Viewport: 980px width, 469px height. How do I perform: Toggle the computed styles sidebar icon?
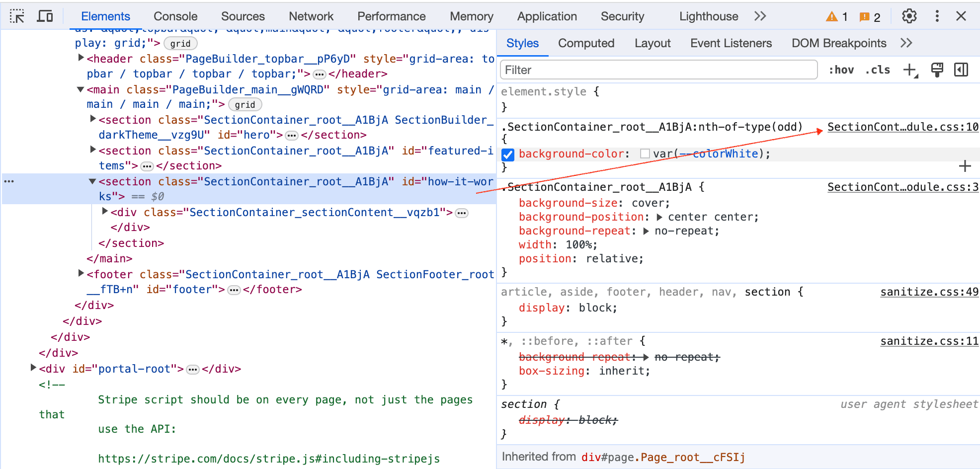[x=961, y=70]
